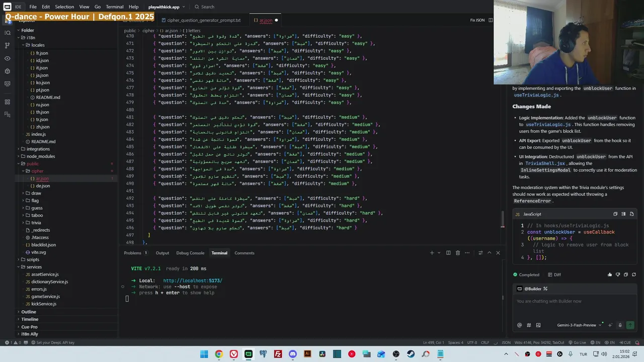This screenshot has width=644, height=362.
Task: Switch to cipher_question_generator_prompt.txt tab
Action: (201, 20)
